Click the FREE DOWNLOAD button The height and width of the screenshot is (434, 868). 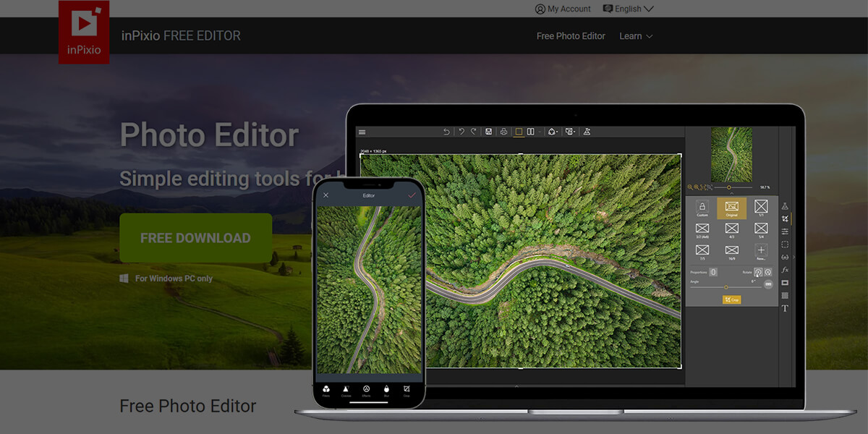click(x=195, y=237)
